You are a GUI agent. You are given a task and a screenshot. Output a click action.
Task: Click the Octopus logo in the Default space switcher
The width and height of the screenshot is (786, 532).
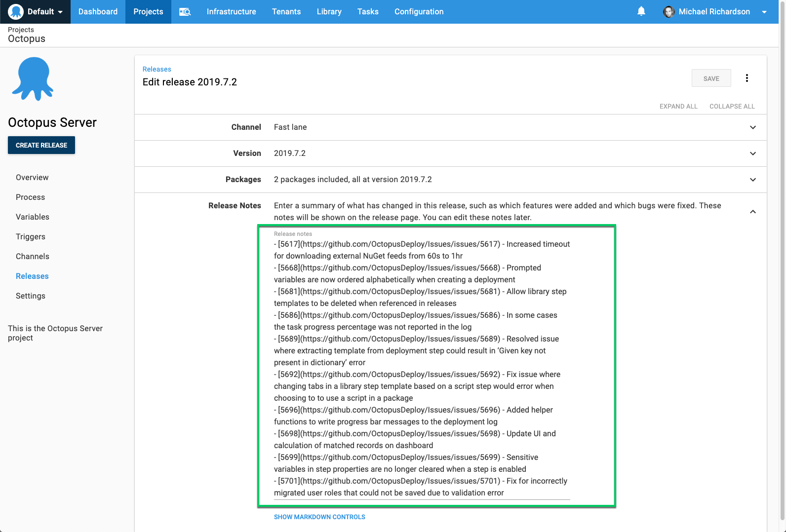pos(16,11)
